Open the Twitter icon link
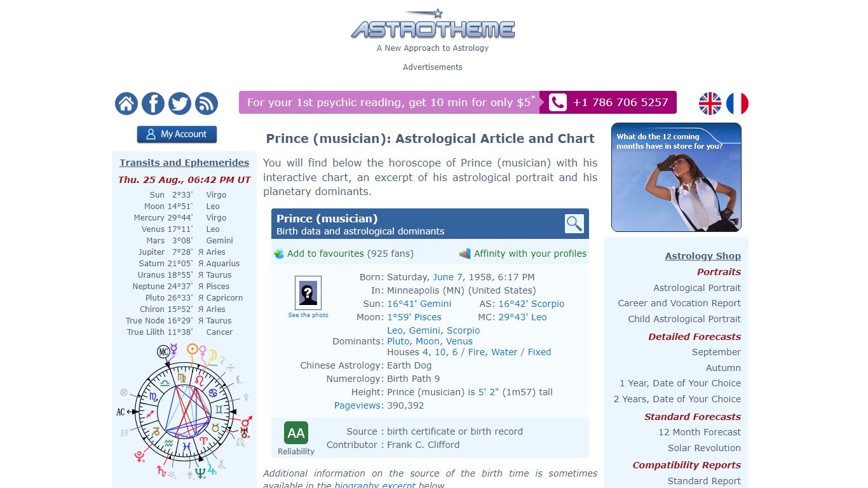Viewport: 868px width, 488px height. [x=180, y=104]
